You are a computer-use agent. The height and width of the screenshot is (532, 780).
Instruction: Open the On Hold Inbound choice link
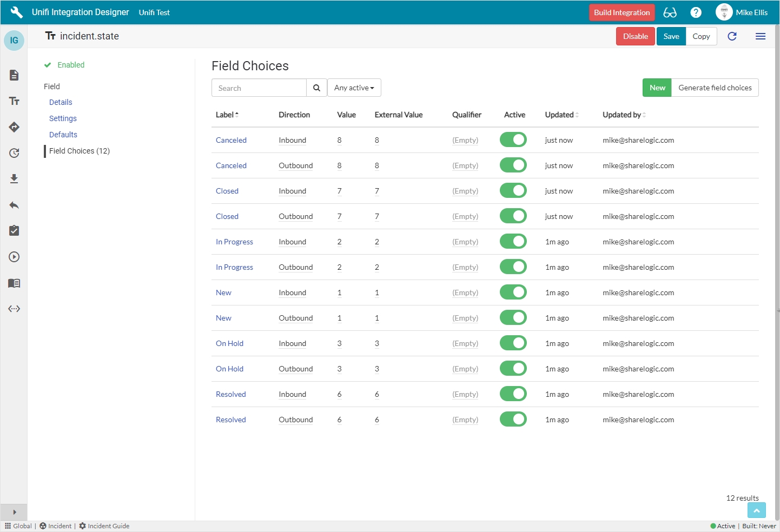point(229,343)
